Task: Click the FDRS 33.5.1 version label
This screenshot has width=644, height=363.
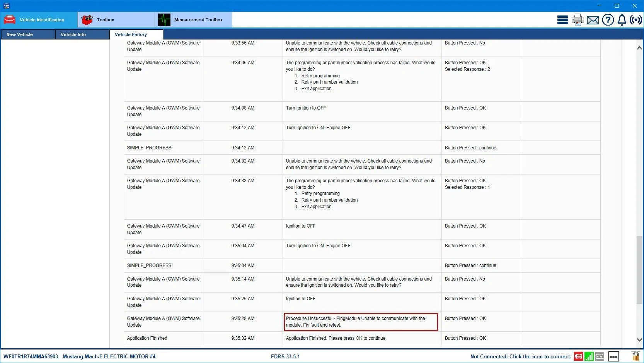Action: [285, 356]
